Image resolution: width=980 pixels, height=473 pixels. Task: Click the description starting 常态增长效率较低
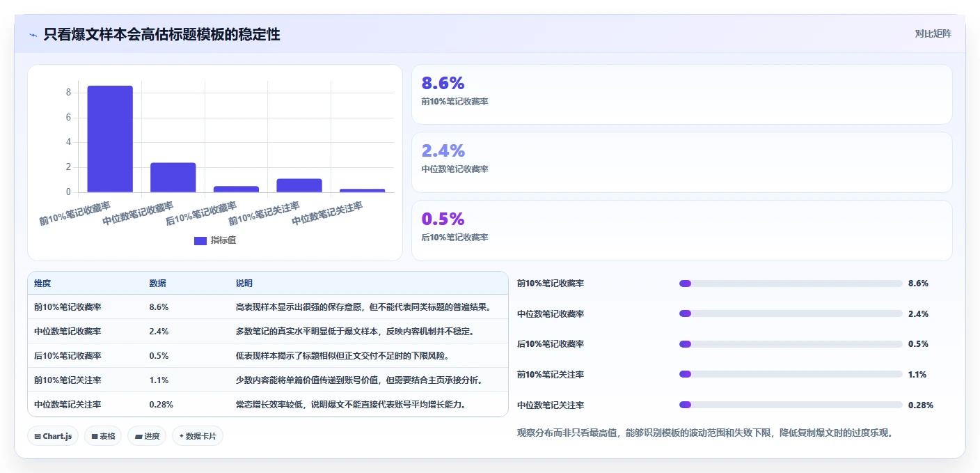click(351, 405)
